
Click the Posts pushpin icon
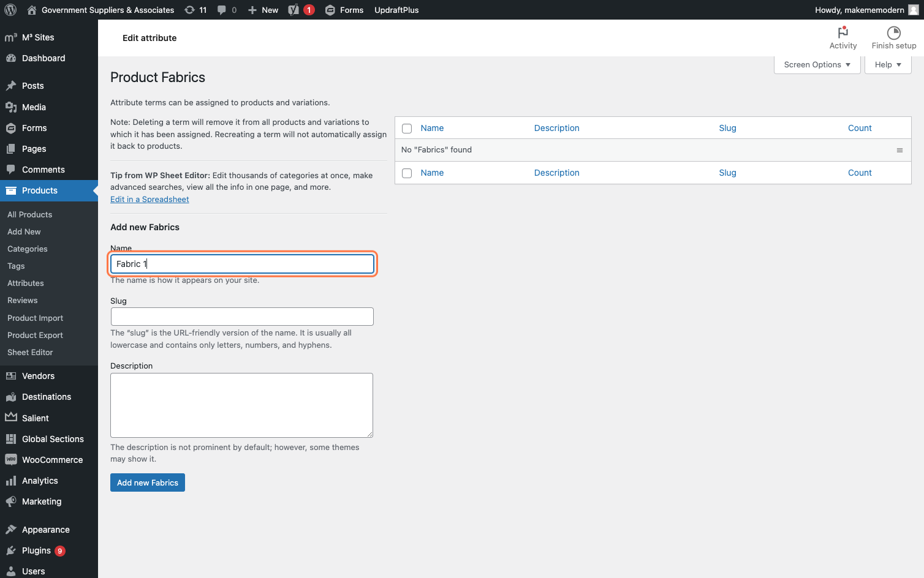(11, 86)
